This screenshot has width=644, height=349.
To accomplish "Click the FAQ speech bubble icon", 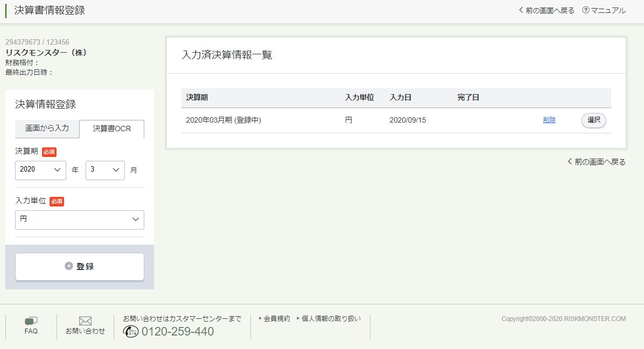I will click(x=31, y=321).
